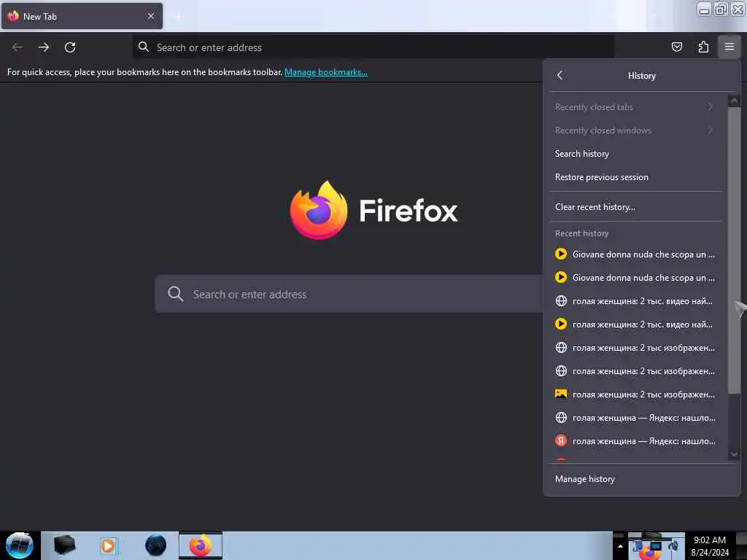
Task: Open the Firefox application menu
Action: click(x=729, y=47)
